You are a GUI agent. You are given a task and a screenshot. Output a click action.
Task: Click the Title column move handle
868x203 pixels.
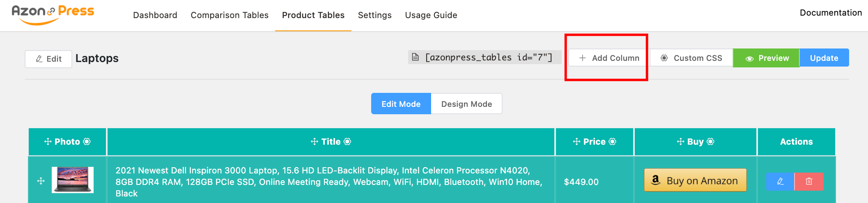(315, 142)
